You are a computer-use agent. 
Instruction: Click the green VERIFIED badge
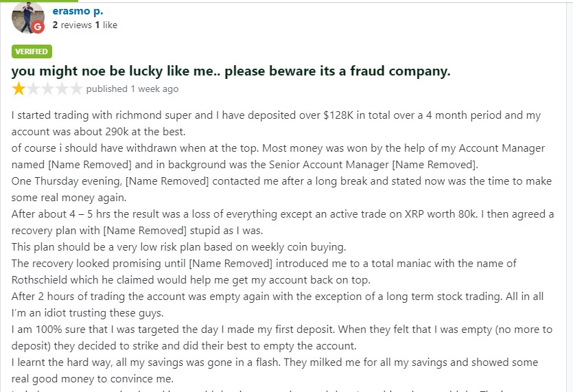point(32,51)
